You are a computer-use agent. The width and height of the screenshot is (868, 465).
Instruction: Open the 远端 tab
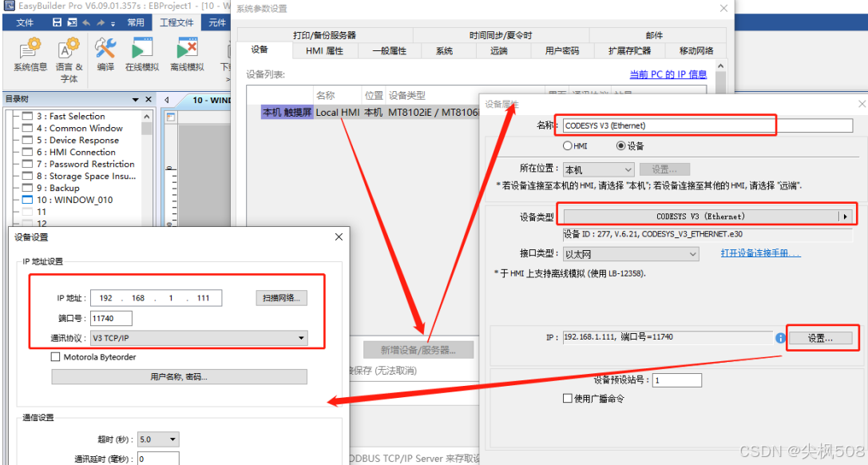point(499,50)
